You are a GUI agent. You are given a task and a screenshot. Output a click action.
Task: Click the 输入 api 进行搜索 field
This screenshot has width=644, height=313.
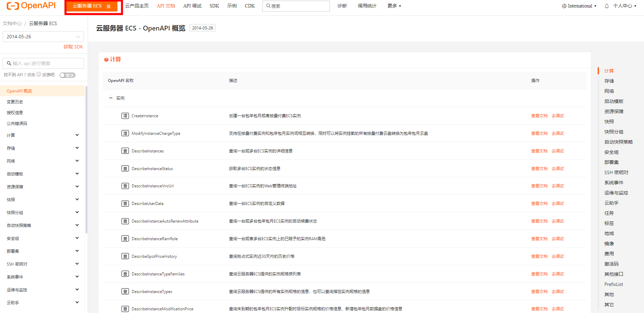pos(43,63)
